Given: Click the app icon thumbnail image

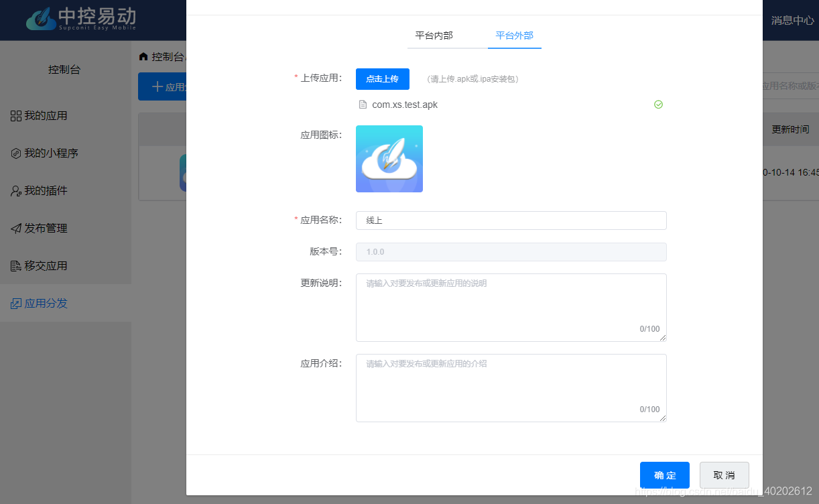Looking at the screenshot, I should (x=389, y=159).
